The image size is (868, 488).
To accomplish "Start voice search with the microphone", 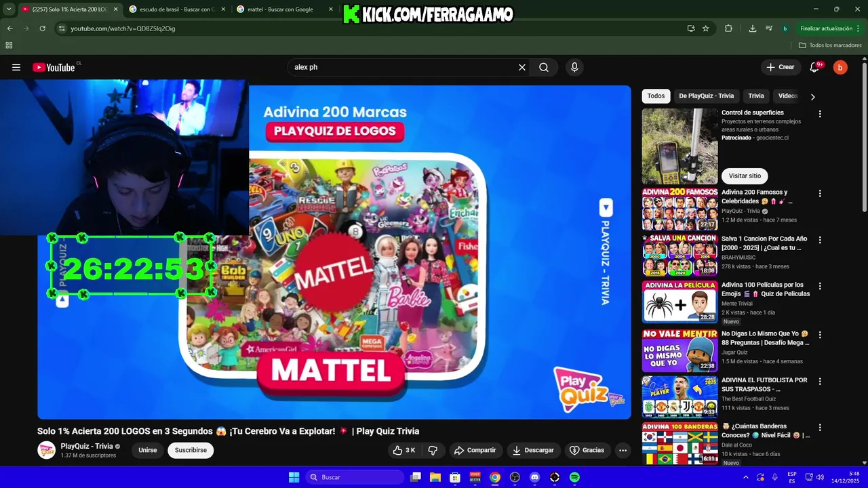I will (574, 67).
